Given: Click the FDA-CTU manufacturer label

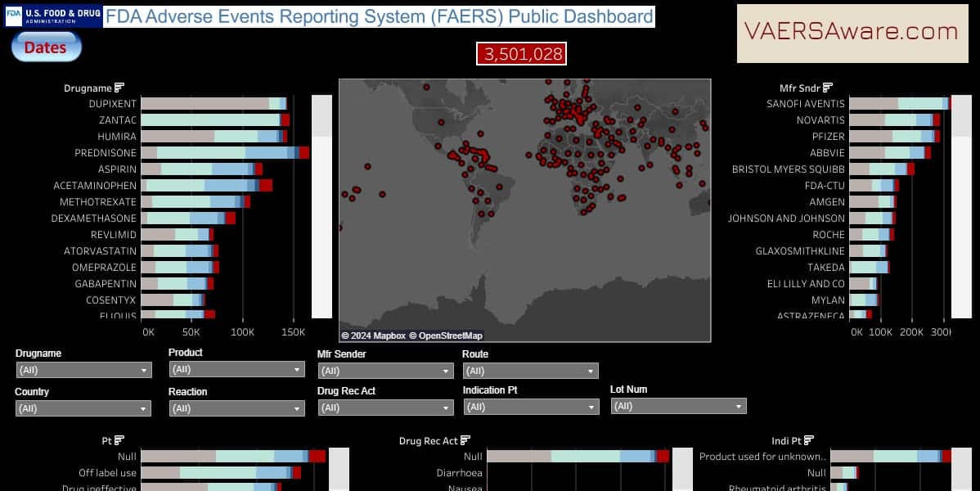Looking at the screenshot, I should [x=825, y=186].
